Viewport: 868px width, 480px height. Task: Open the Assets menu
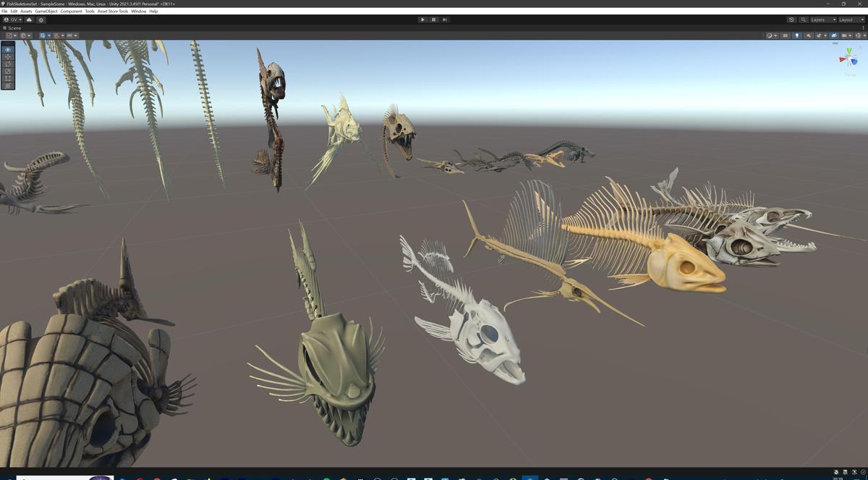[27, 11]
